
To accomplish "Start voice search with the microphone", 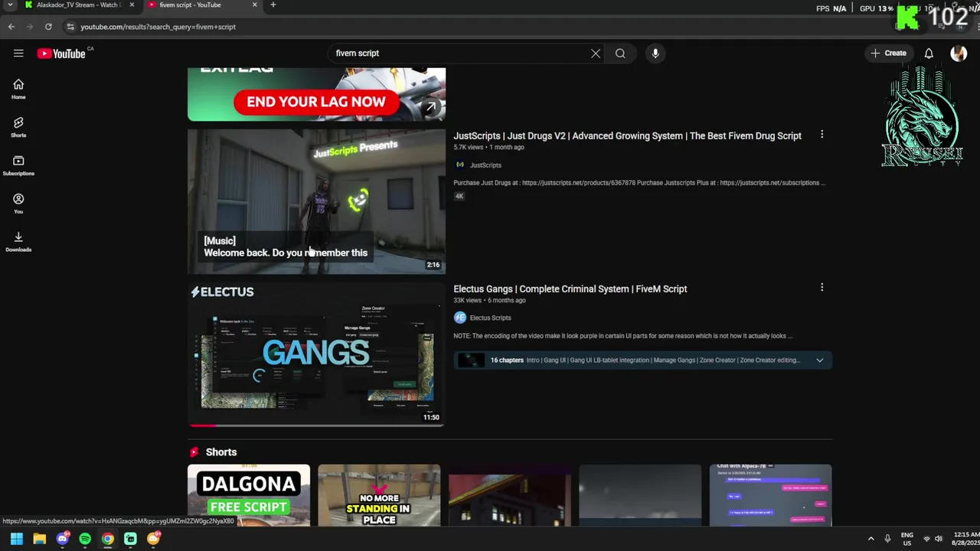I will (x=655, y=54).
